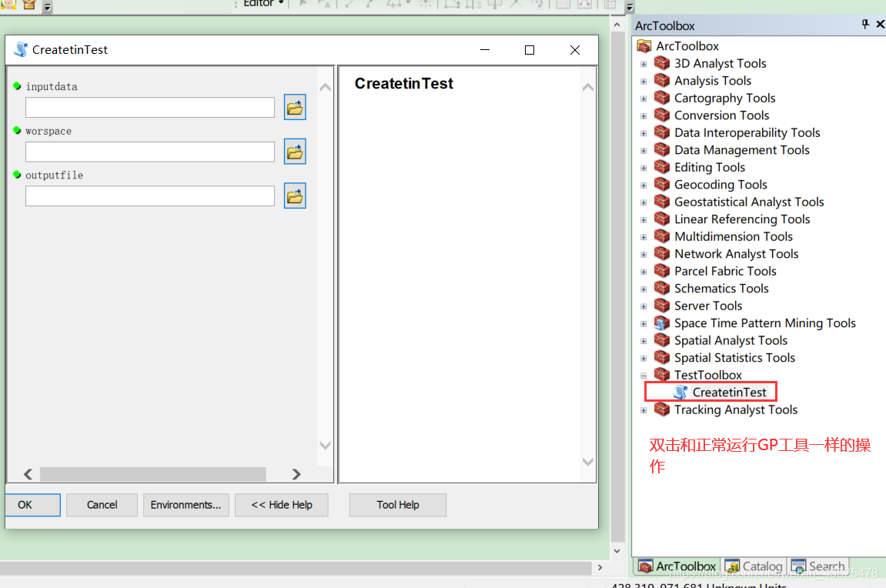
Task: Click parameter pane scroll right arrow
Action: [296, 474]
